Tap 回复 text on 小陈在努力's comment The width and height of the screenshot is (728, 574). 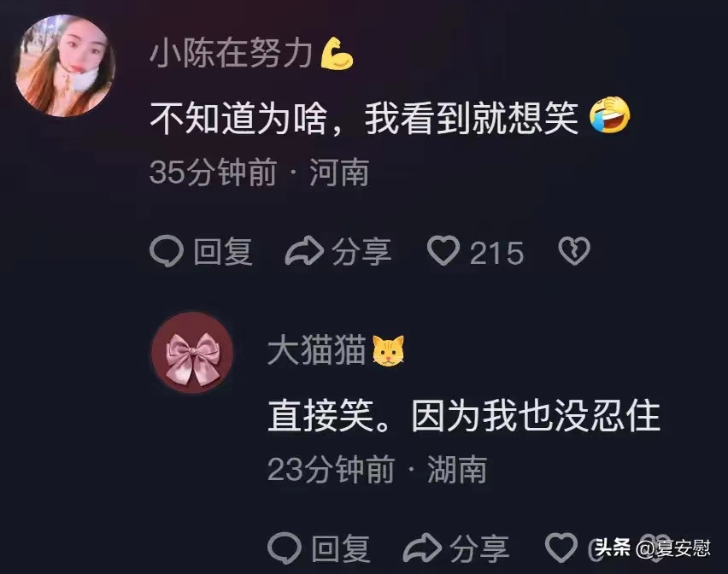[x=223, y=252]
